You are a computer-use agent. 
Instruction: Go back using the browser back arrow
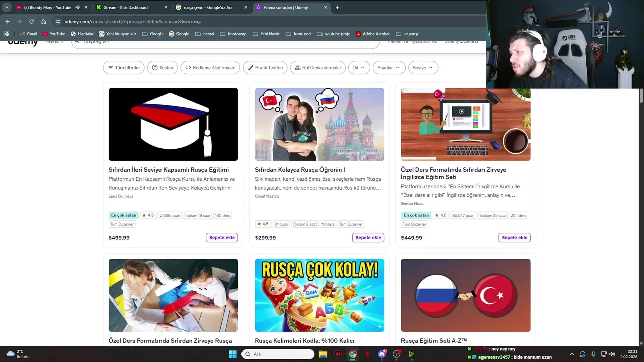click(7, 22)
